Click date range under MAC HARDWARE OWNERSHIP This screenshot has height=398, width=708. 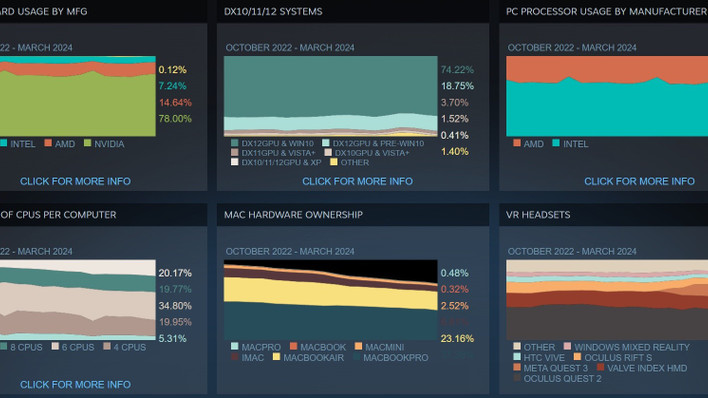[x=290, y=251]
